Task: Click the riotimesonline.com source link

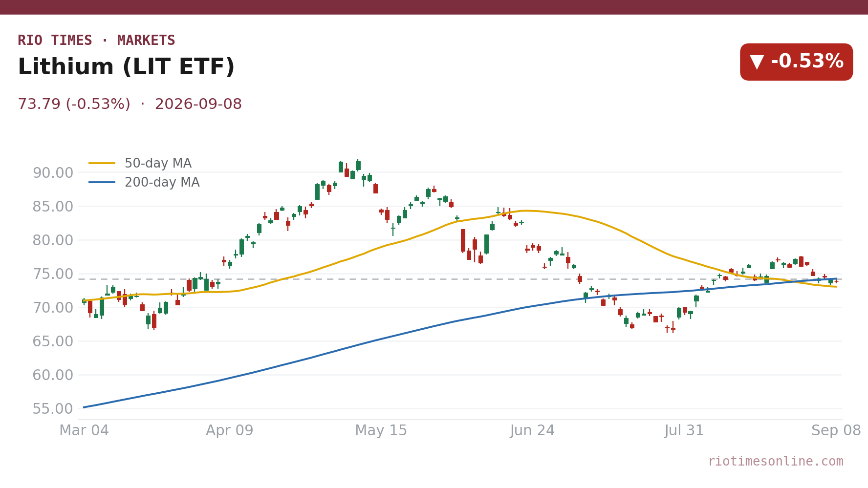Action: [x=776, y=462]
